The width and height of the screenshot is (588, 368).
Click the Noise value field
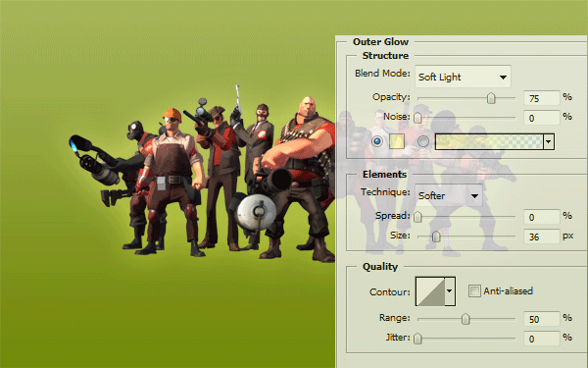[x=542, y=118]
